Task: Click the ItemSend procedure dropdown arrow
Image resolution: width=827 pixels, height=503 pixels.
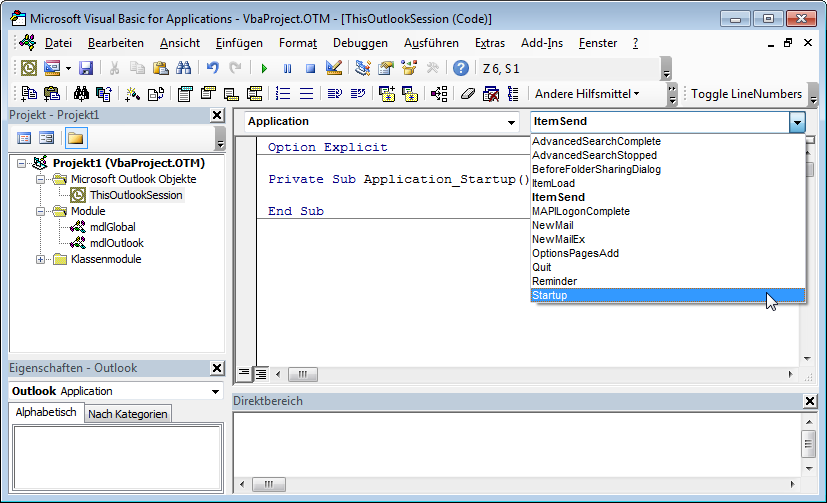Action: click(797, 122)
